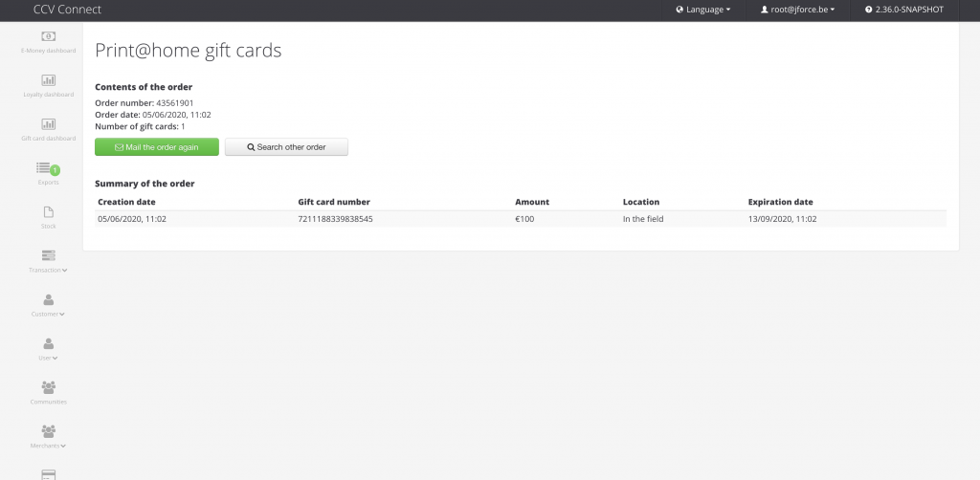980x480 pixels.
Task: Click the Exports sidebar label
Action: pos(48,183)
